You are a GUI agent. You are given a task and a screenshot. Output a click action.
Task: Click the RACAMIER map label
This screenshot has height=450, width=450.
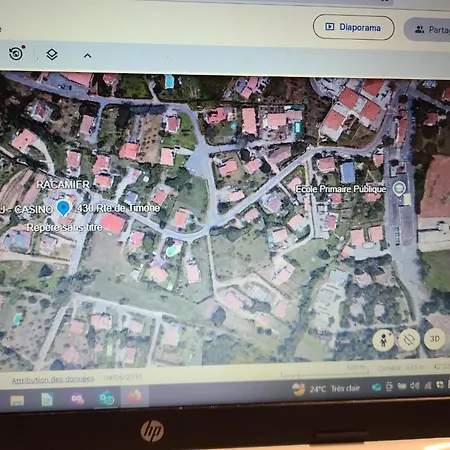tap(63, 184)
